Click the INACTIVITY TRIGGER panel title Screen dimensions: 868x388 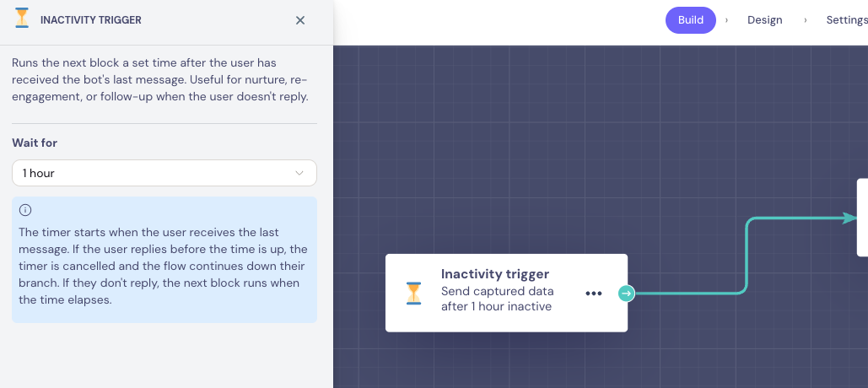[91, 20]
